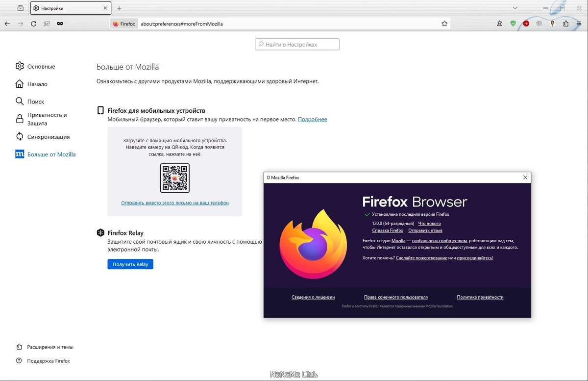Click the Firefox Relay heading
The height and width of the screenshot is (381, 588).
point(125,233)
